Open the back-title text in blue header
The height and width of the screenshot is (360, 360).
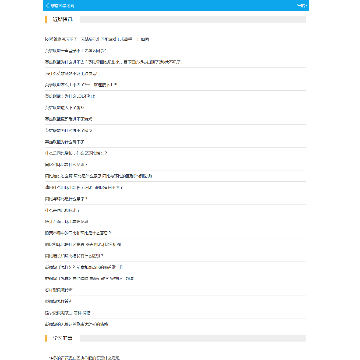click(62, 6)
